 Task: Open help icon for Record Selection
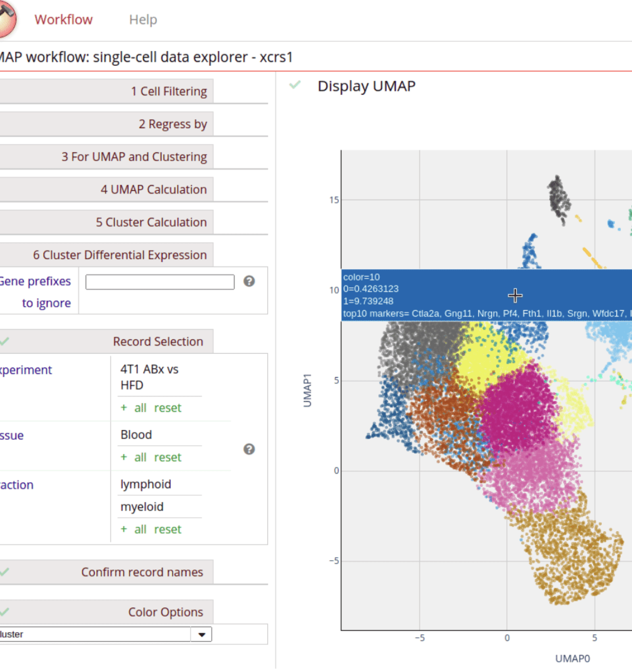249,449
